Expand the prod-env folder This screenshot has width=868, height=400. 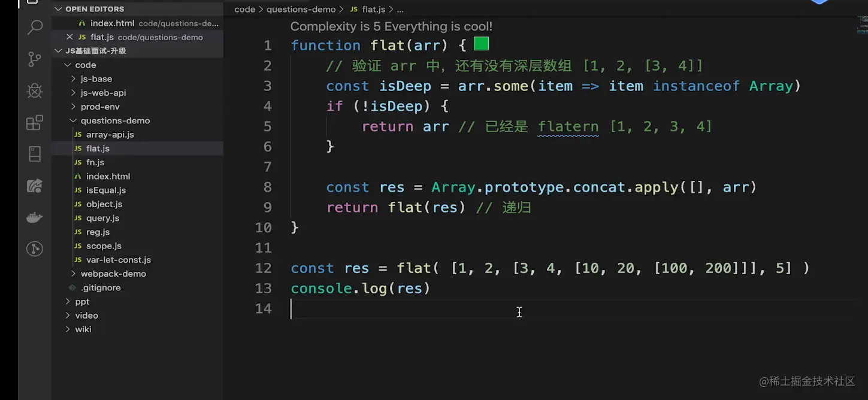[x=73, y=107]
